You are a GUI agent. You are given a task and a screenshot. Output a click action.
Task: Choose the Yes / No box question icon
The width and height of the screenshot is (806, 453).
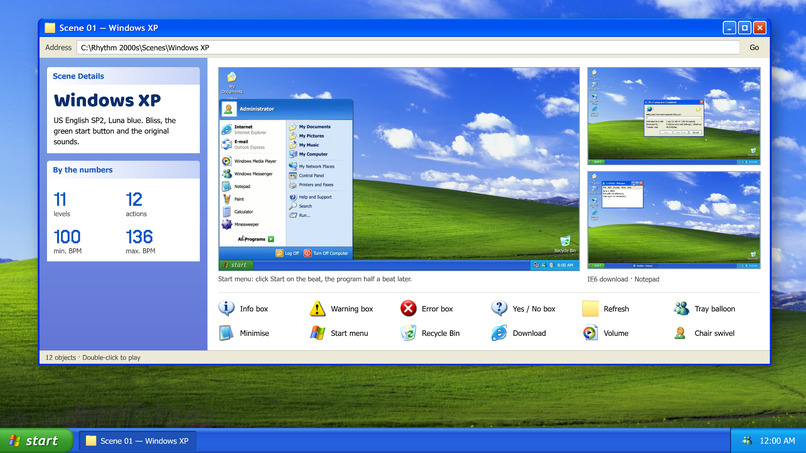tap(499, 309)
